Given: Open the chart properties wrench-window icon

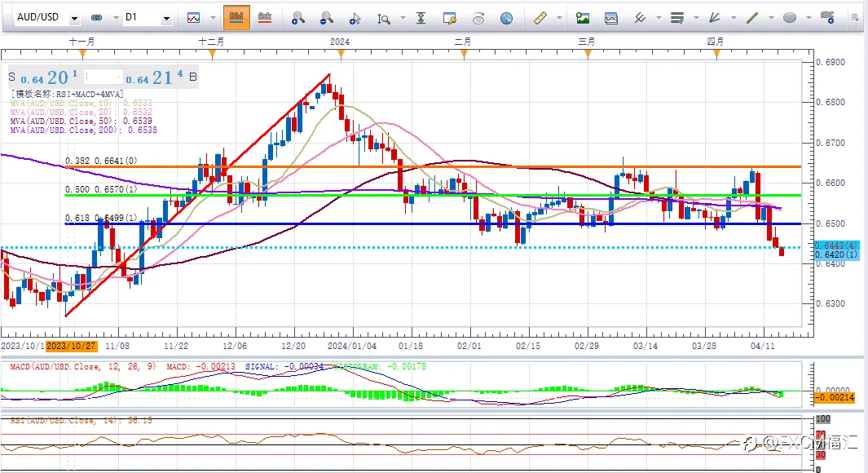Looking at the screenshot, I should [x=450, y=18].
